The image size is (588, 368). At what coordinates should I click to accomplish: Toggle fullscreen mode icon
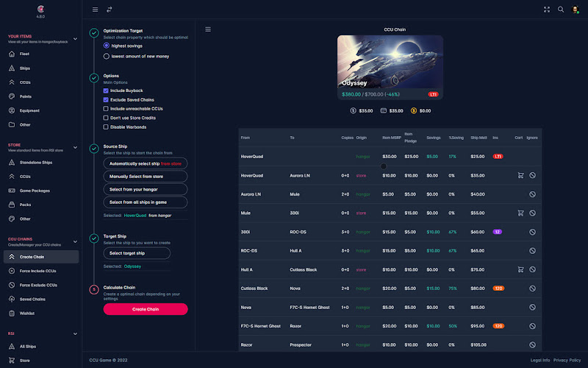pos(547,10)
